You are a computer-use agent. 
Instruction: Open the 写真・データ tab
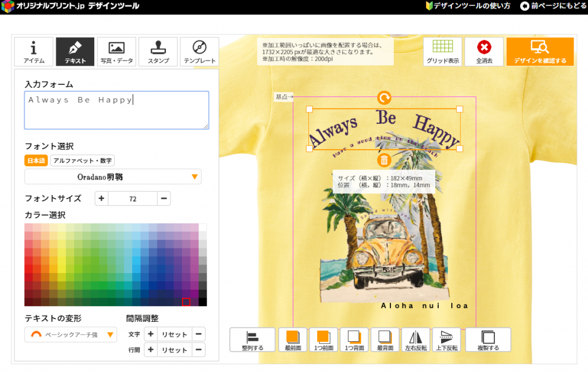tap(117, 52)
